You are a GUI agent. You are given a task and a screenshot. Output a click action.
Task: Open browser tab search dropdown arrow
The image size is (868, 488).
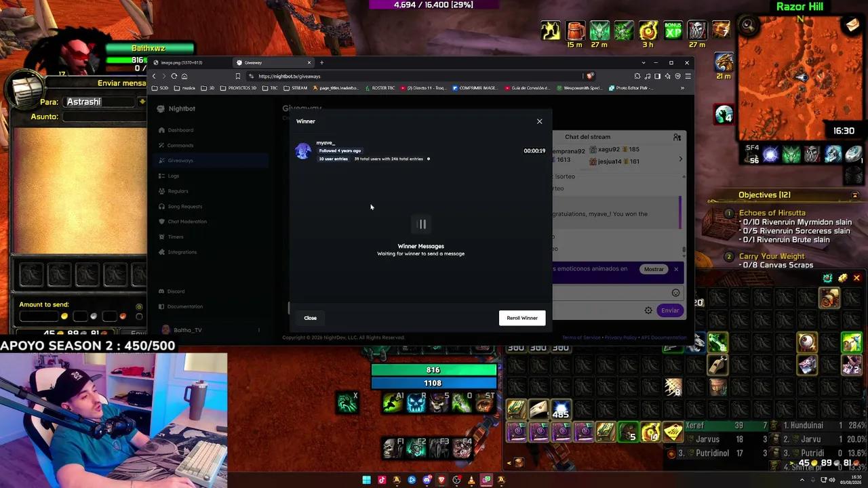[644, 62]
